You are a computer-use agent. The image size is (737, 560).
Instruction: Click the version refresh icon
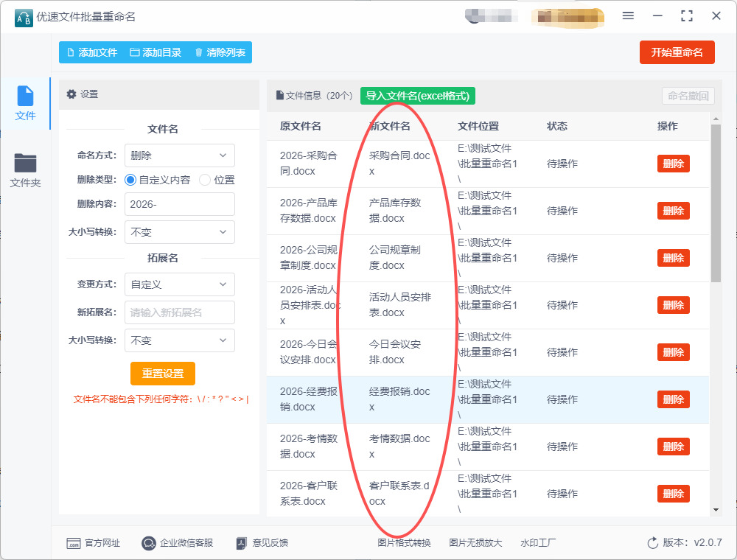(x=652, y=543)
